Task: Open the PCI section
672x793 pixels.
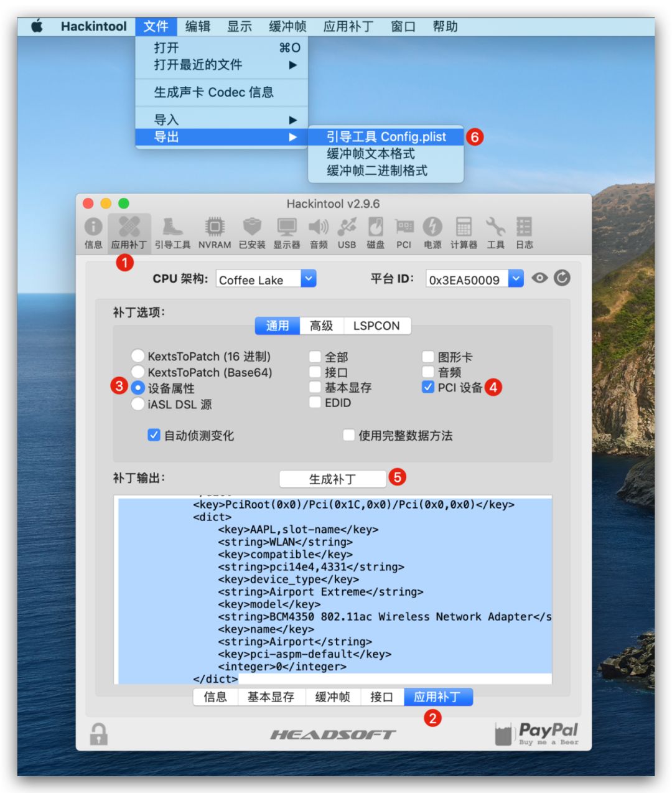Action: [404, 233]
